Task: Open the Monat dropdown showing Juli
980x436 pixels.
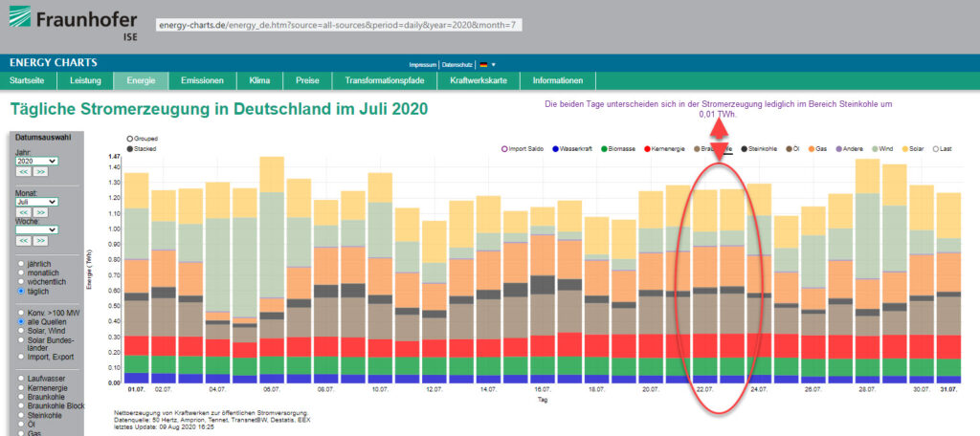Action: 36,202
